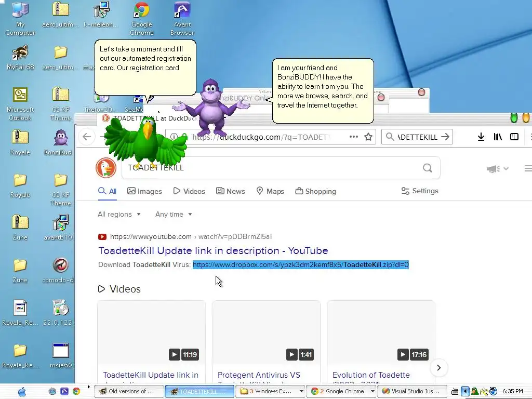
Task: Open DuckDuckGo Settings
Action: (x=420, y=191)
